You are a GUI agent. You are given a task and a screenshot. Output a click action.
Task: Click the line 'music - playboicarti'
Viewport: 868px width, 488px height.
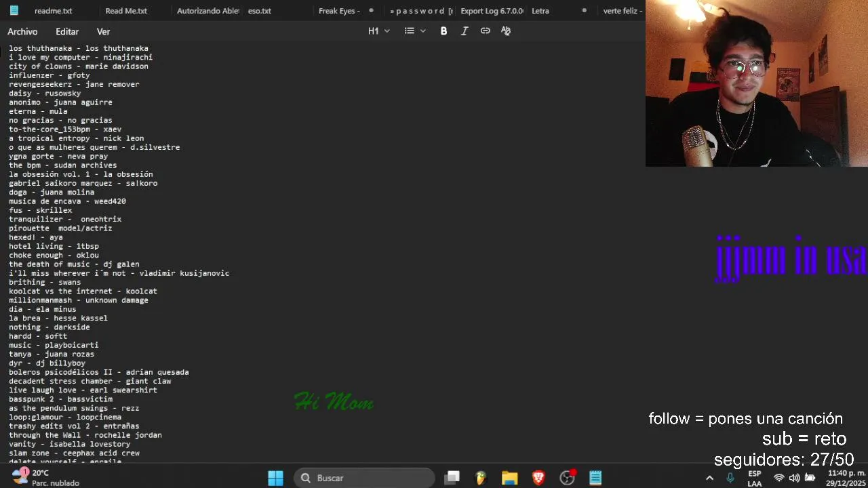click(x=54, y=345)
